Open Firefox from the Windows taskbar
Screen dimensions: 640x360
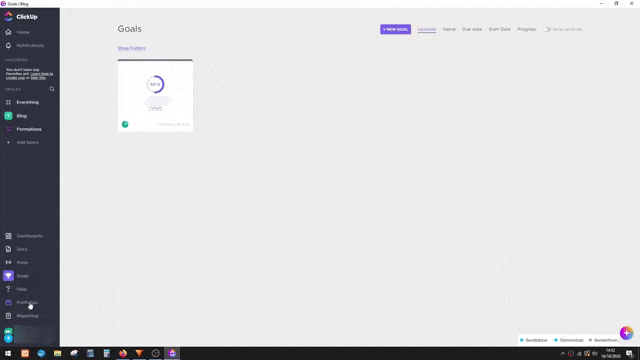tap(123, 353)
